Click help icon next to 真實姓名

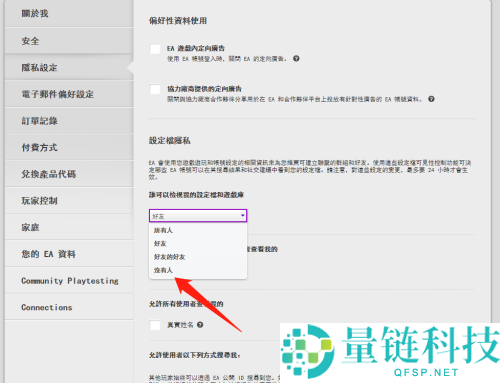click(200, 325)
